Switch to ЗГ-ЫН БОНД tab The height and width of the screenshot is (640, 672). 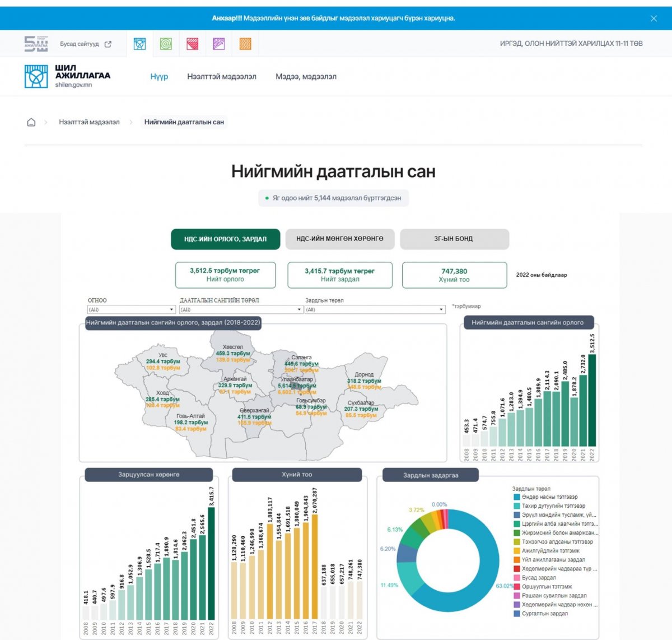454,239
